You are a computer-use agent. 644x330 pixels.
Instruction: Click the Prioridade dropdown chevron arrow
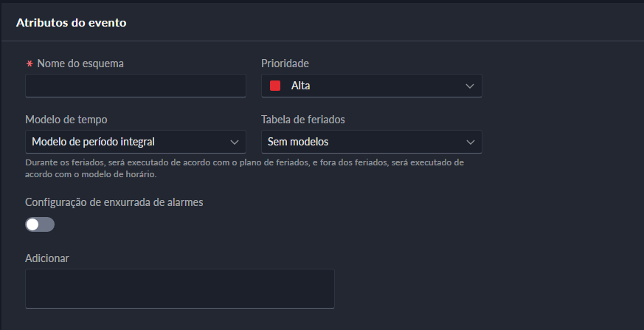pos(470,86)
